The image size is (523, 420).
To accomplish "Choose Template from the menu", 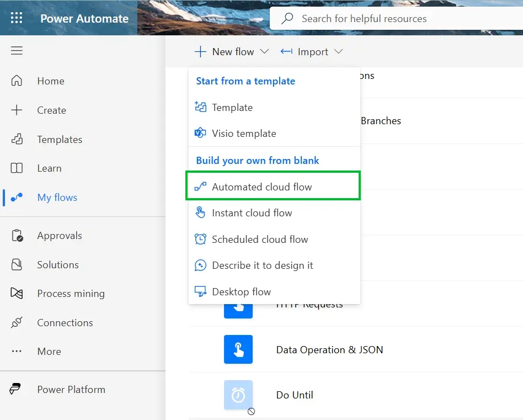I will [274, 107].
